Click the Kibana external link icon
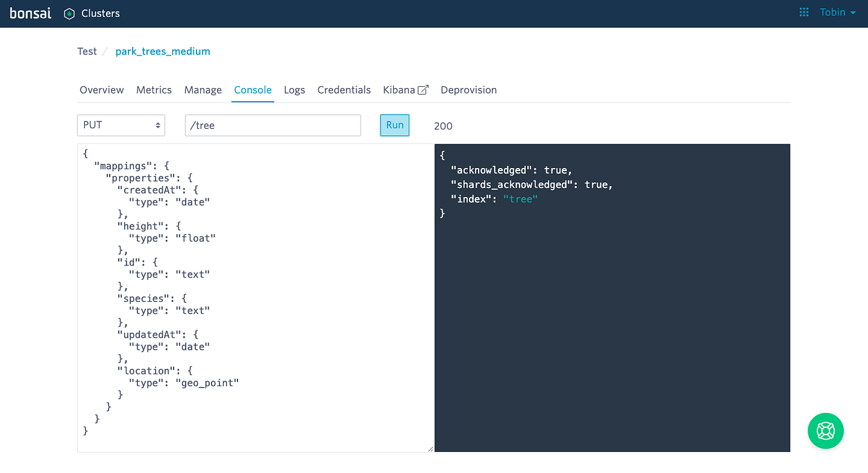Image resolution: width=868 pixels, height=473 pixels. coord(423,89)
